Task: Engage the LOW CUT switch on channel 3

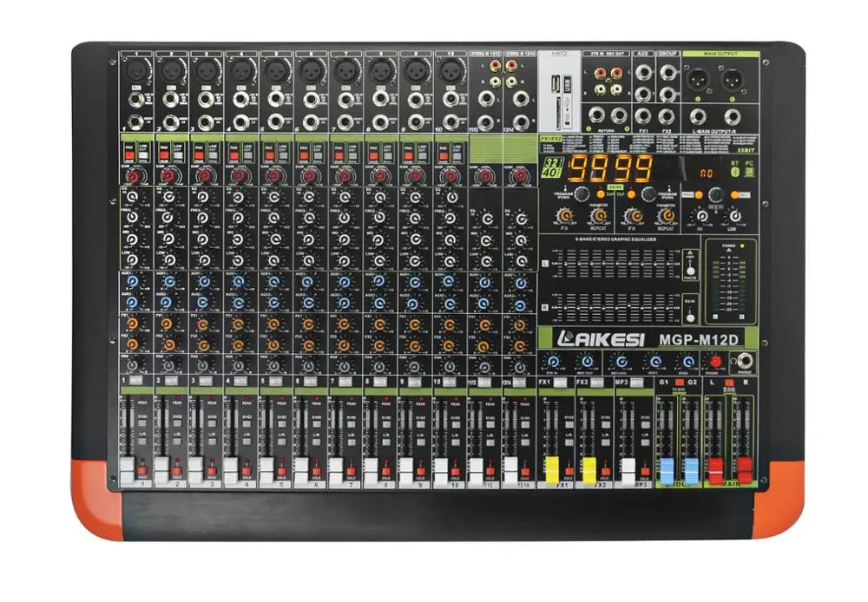Action: point(212,155)
